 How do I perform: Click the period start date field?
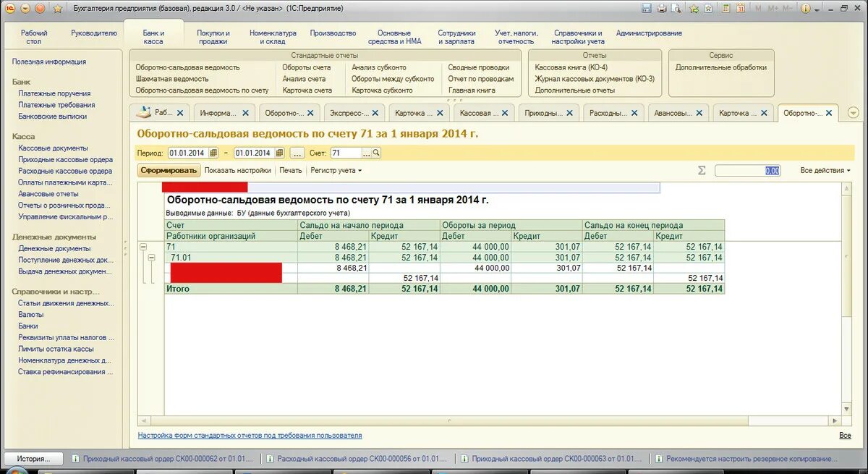pos(188,153)
